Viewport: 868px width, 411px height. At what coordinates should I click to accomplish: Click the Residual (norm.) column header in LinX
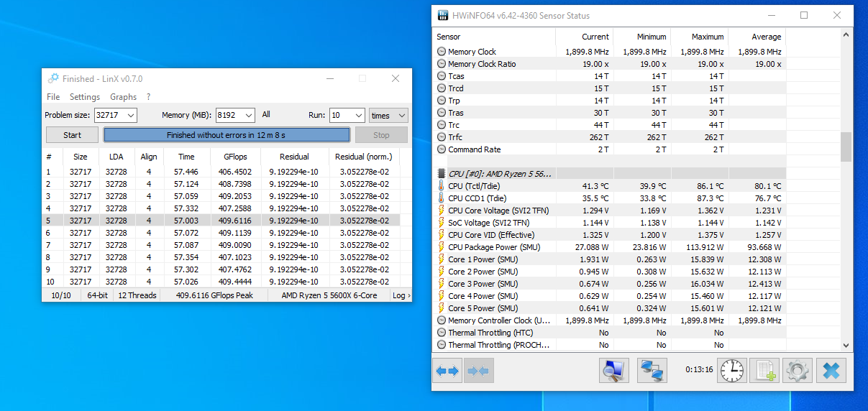[x=364, y=157]
